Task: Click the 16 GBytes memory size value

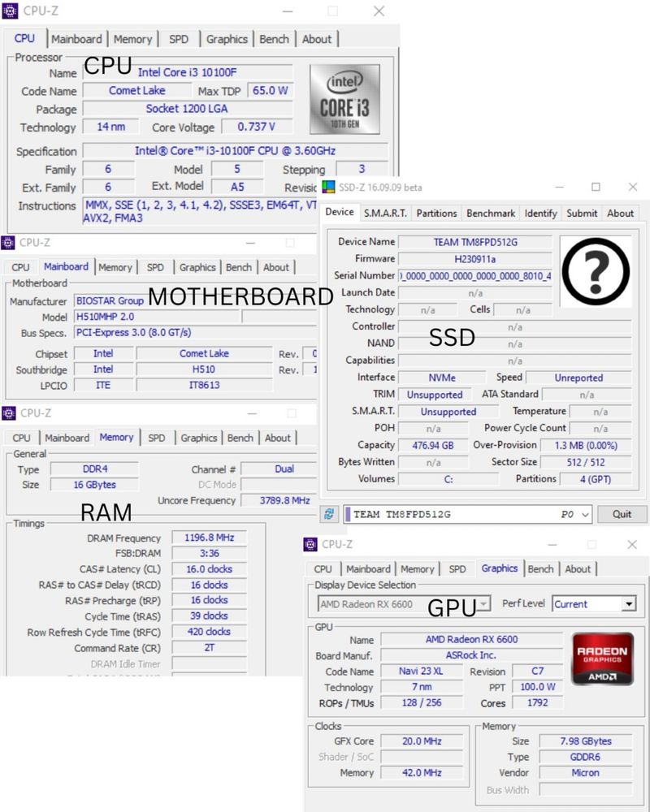Action: pos(94,485)
